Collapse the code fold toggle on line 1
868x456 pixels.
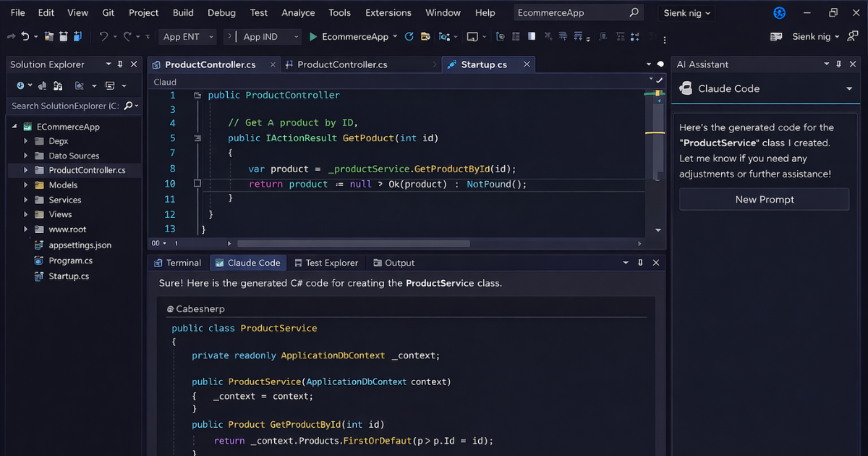[x=197, y=95]
